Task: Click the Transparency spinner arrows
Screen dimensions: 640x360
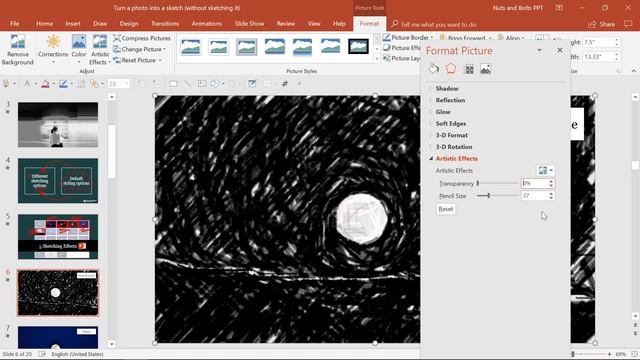Action: pyautogui.click(x=551, y=183)
